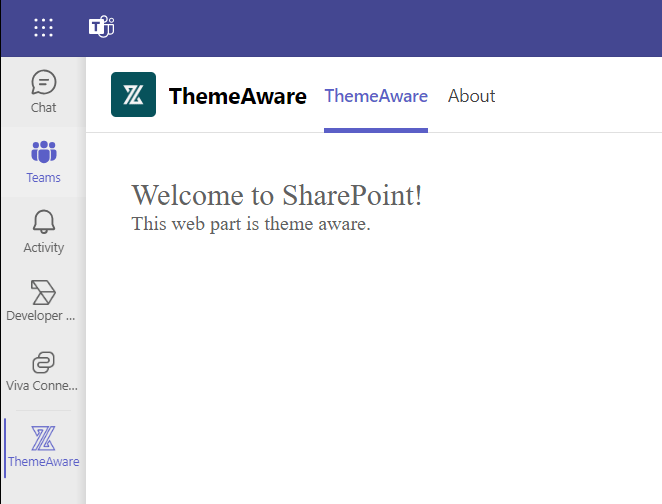This screenshot has width=662, height=504.
Task: Click the "Teams" text label in sidebar
Action: [43, 178]
